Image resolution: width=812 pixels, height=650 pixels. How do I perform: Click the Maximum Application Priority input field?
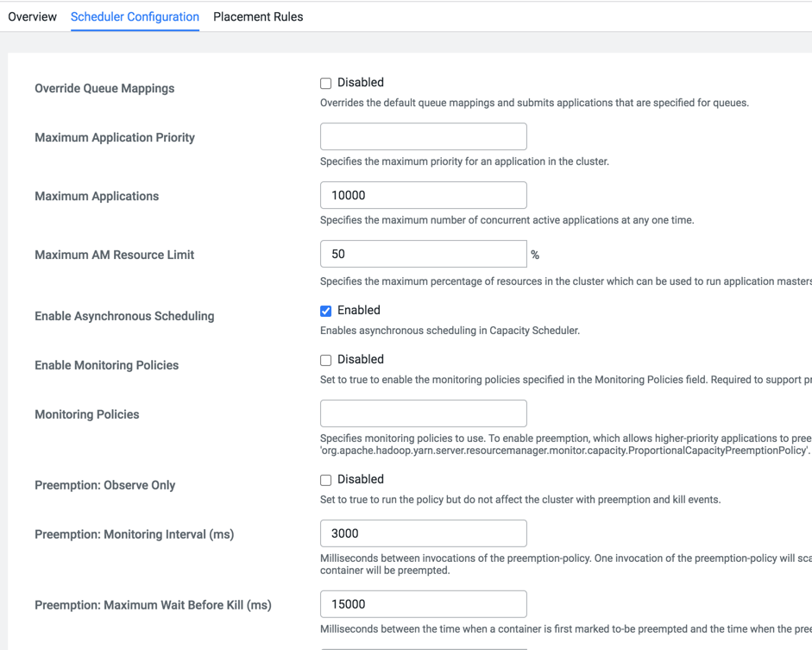(x=423, y=136)
